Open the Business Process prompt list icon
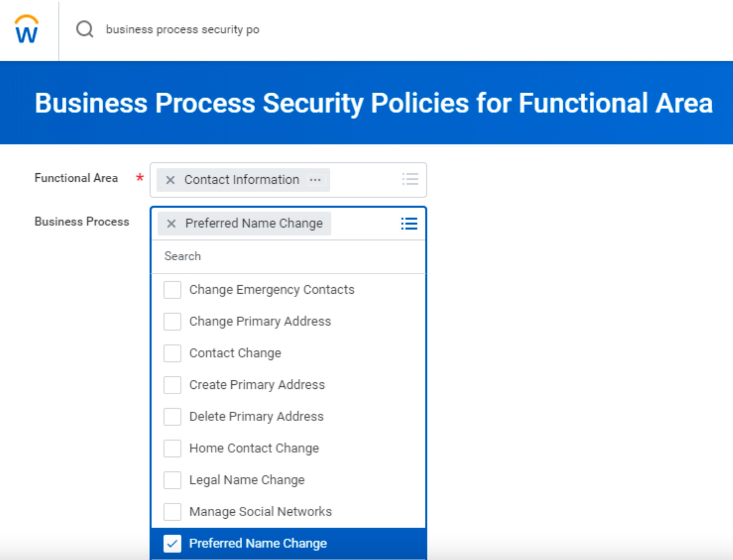 point(409,223)
